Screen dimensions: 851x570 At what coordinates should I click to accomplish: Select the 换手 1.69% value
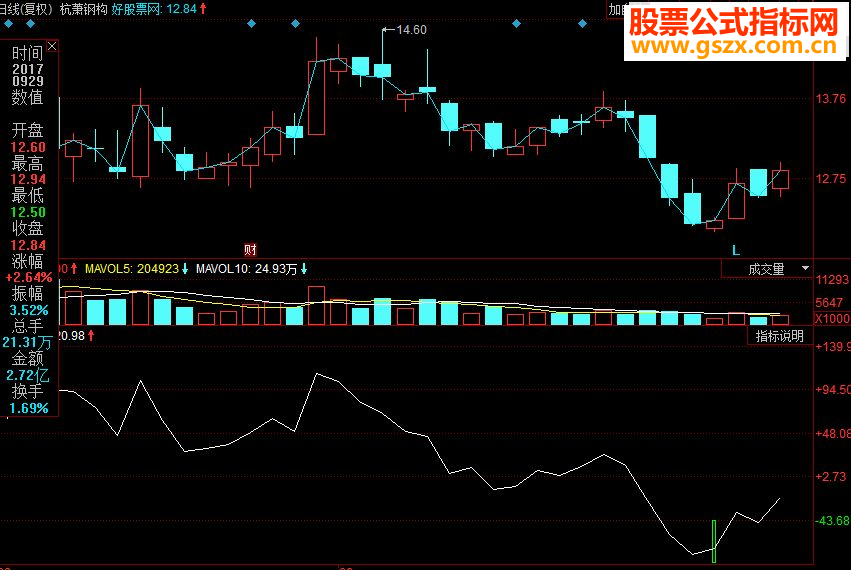(x=29, y=408)
